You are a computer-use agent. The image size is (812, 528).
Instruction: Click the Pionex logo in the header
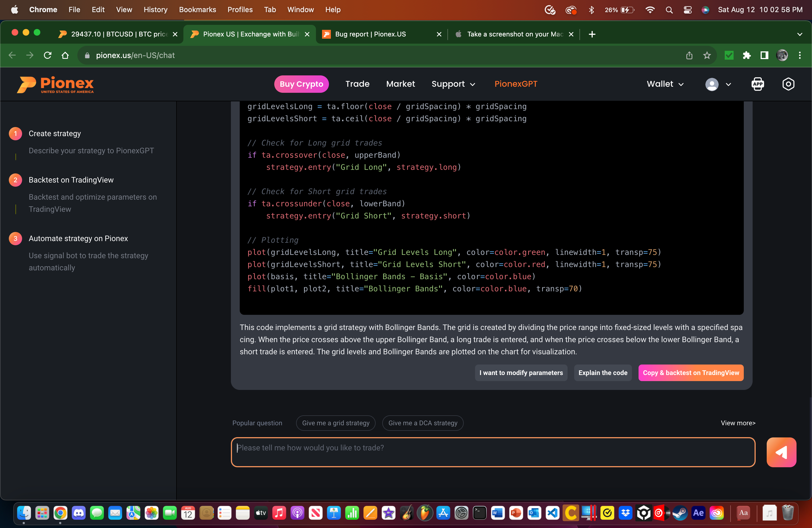(55, 84)
